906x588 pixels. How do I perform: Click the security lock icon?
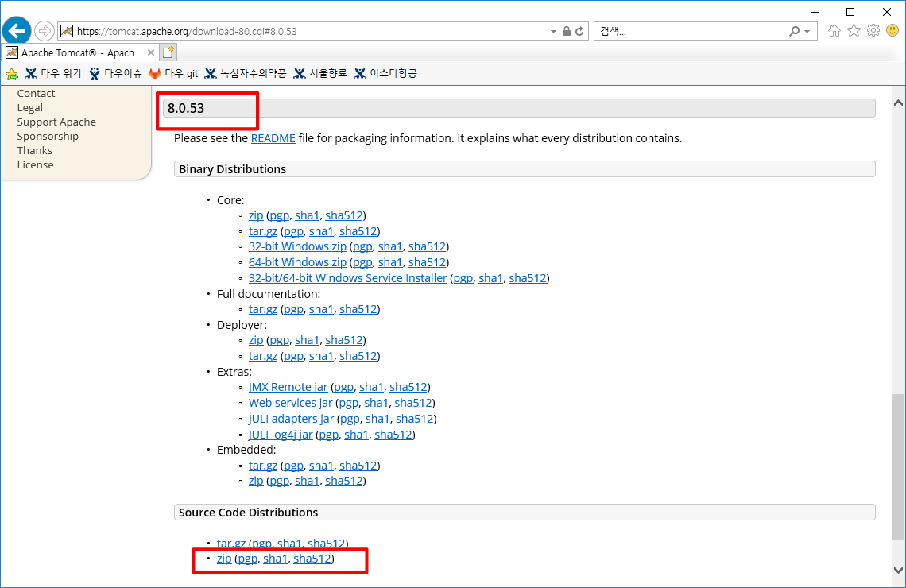[567, 31]
